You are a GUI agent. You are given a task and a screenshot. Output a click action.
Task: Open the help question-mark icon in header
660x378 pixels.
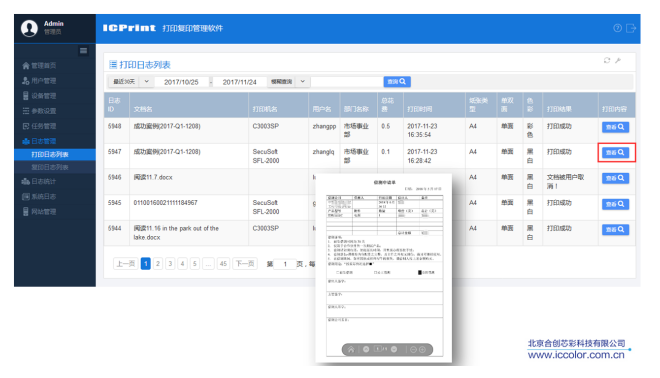[x=617, y=28]
